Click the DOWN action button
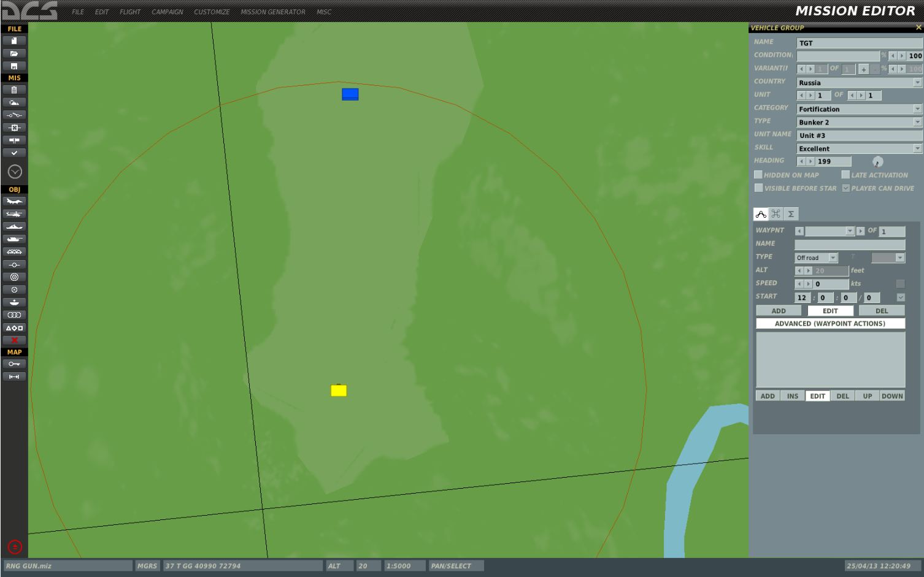Image resolution: width=924 pixels, height=577 pixels. click(x=892, y=396)
